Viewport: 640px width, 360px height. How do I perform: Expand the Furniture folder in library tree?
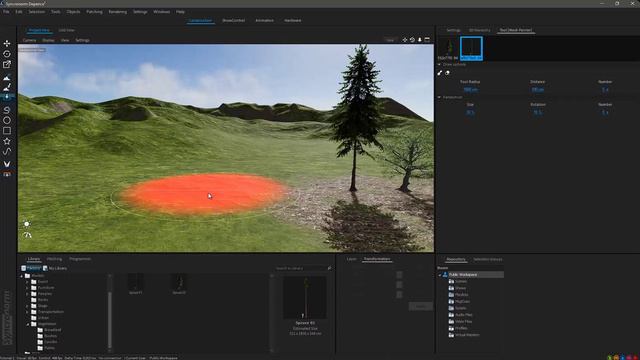pyautogui.click(x=28, y=288)
